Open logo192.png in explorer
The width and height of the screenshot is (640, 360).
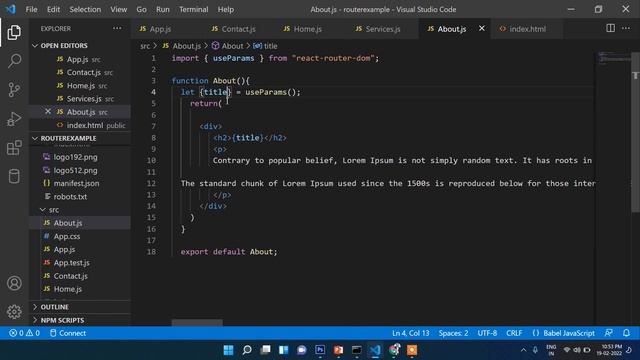point(80,157)
